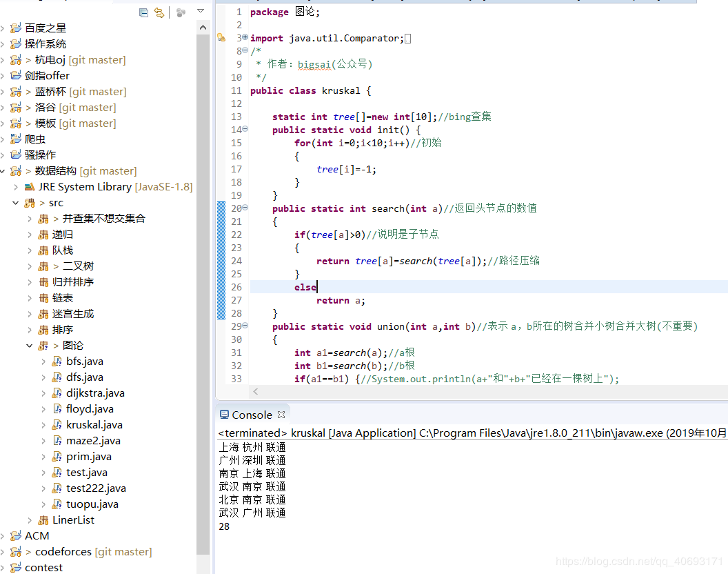Click the 百度之星 project icon

point(16,28)
